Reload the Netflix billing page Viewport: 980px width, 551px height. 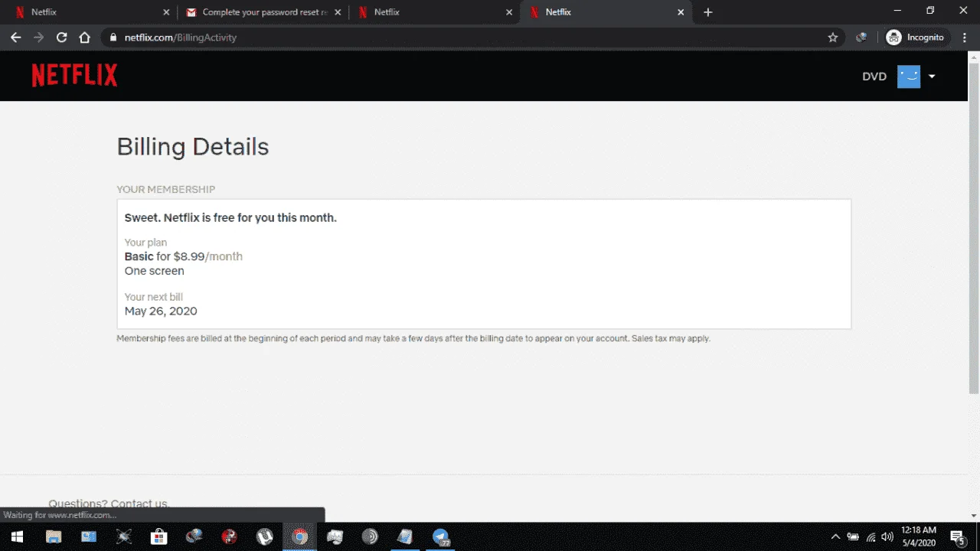[61, 37]
